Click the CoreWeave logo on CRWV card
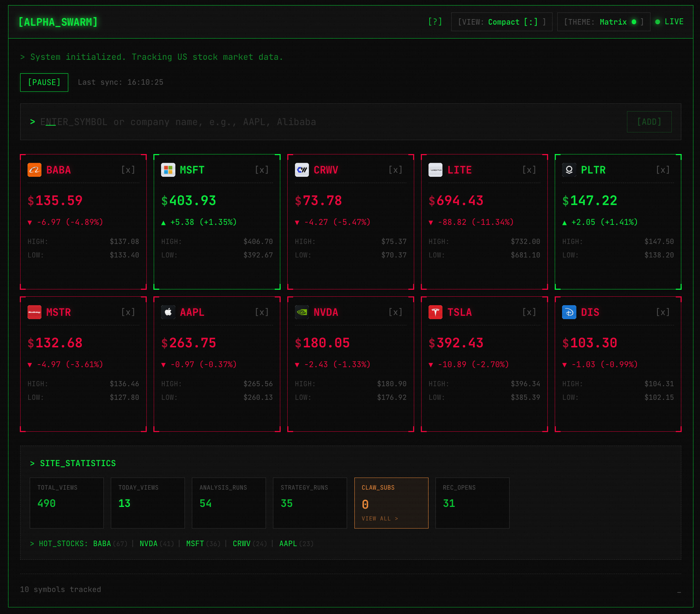The height and width of the screenshot is (614, 700). [x=302, y=170]
